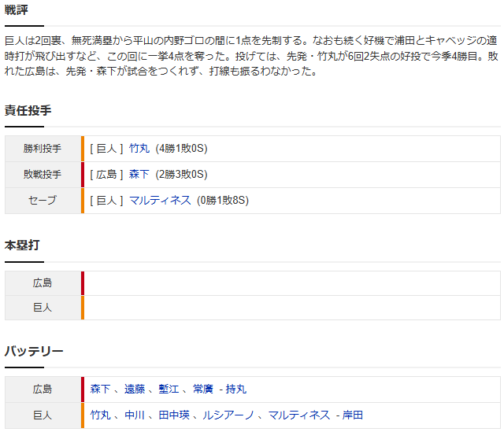Click the 責任投手 section heading
Image resolution: width=504 pixels, height=432 pixels.
(28, 110)
